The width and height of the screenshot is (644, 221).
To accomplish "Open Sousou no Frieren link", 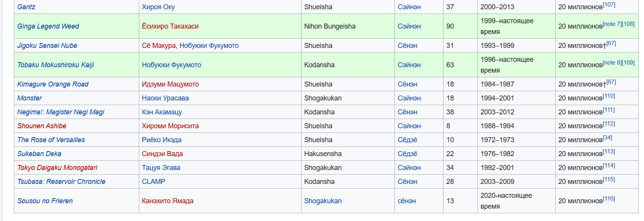I will click(45, 201).
